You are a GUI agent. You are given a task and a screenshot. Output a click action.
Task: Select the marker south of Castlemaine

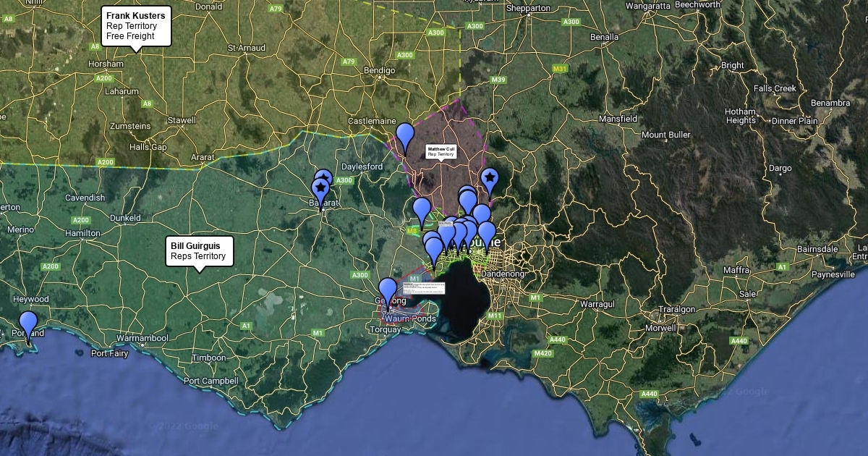tap(405, 135)
